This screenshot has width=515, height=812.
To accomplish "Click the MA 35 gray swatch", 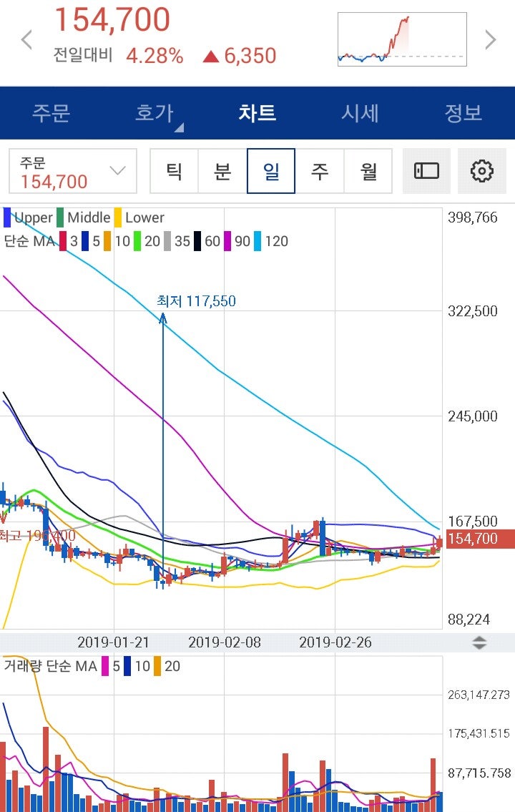I will (x=167, y=241).
